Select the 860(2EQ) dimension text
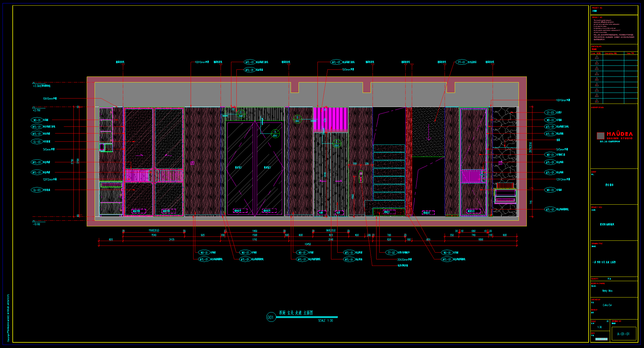Image resolution: width=644 pixels, height=348 pixels. click(330, 231)
